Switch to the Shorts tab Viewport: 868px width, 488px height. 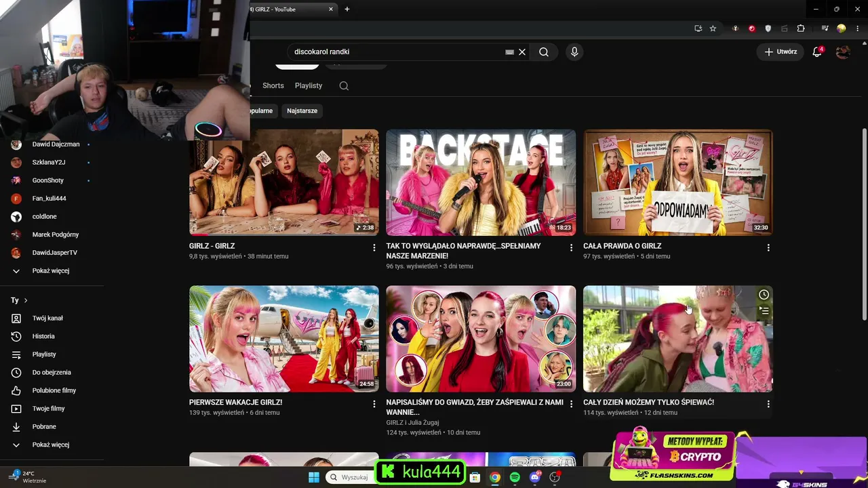[x=273, y=85]
